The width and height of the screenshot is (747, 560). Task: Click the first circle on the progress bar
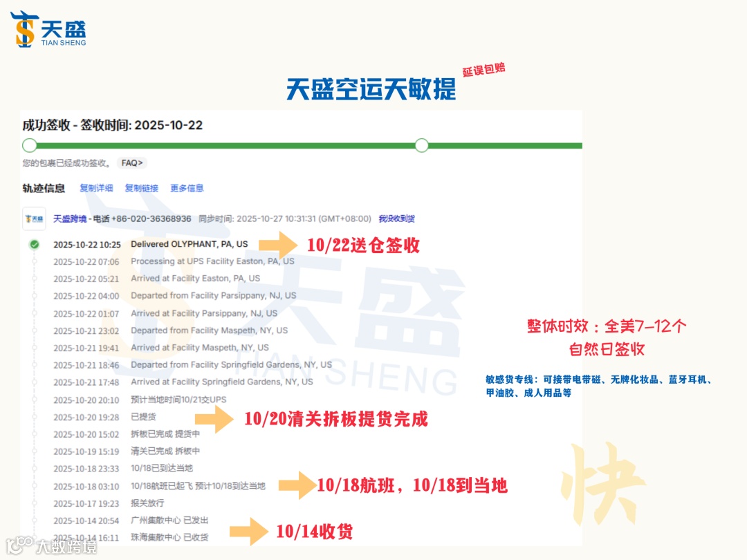point(30,145)
